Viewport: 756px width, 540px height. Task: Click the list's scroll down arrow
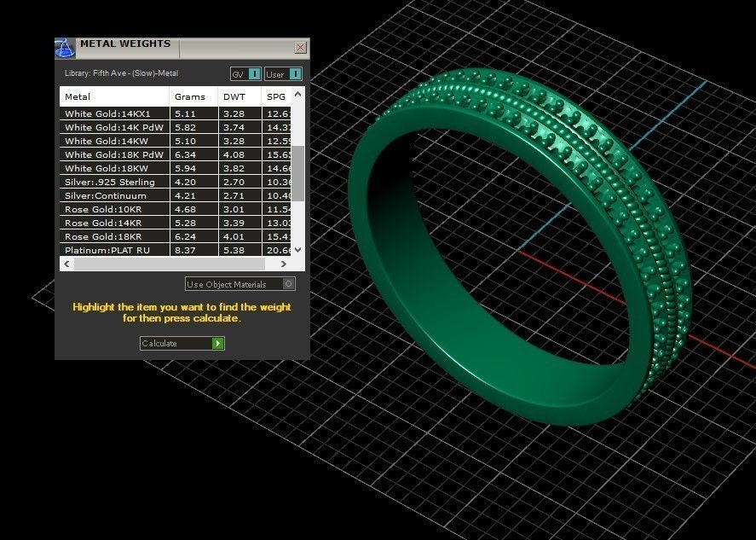(298, 249)
